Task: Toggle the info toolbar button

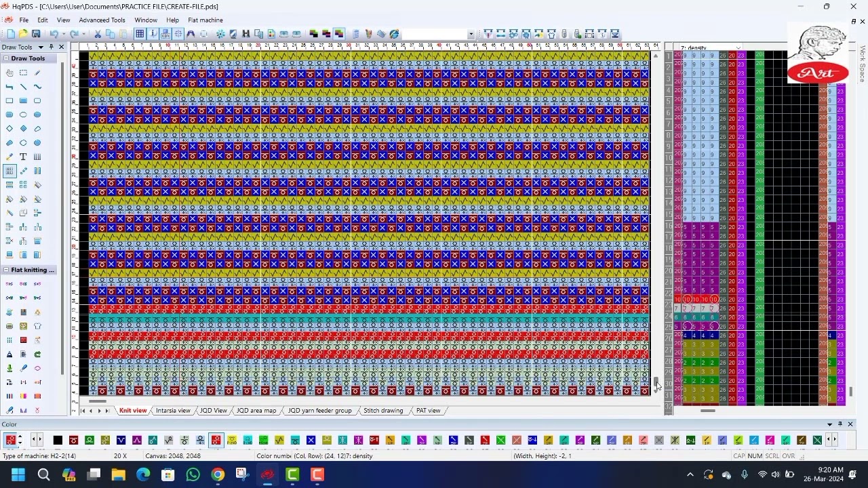Action: (153, 34)
